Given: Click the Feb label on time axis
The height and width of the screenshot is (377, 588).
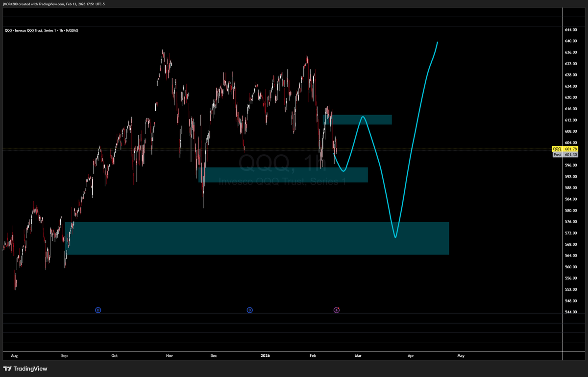Looking at the screenshot, I should 314,356.
